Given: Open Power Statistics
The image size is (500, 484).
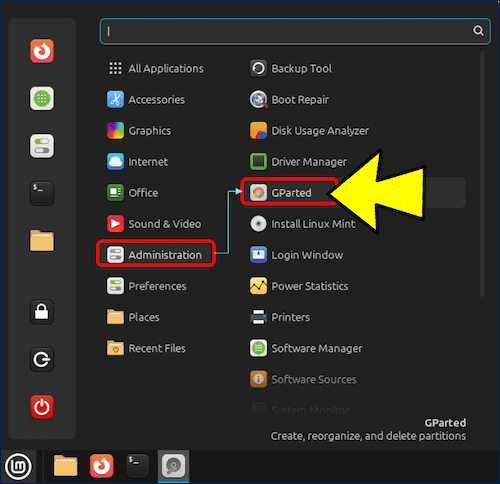Looking at the screenshot, I should tap(299, 286).
